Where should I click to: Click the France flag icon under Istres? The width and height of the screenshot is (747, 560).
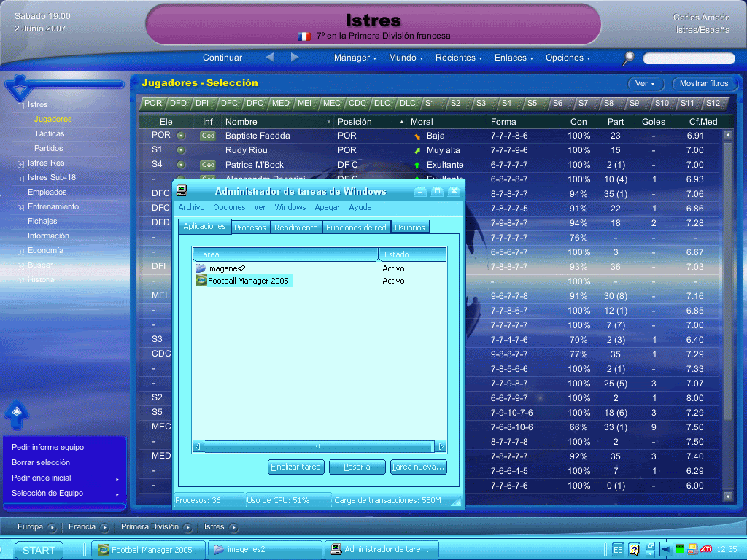(304, 36)
